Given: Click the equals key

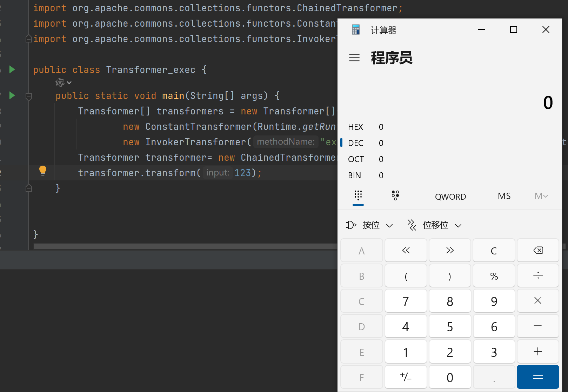Looking at the screenshot, I should [x=538, y=377].
